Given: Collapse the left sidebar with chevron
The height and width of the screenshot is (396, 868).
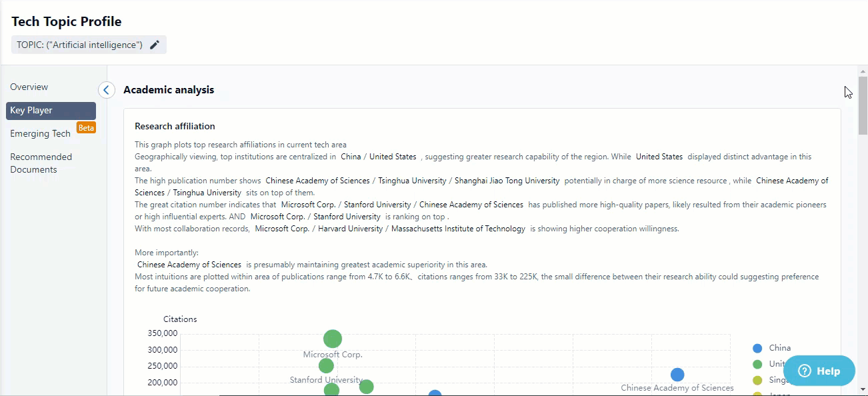Looking at the screenshot, I should 107,90.
